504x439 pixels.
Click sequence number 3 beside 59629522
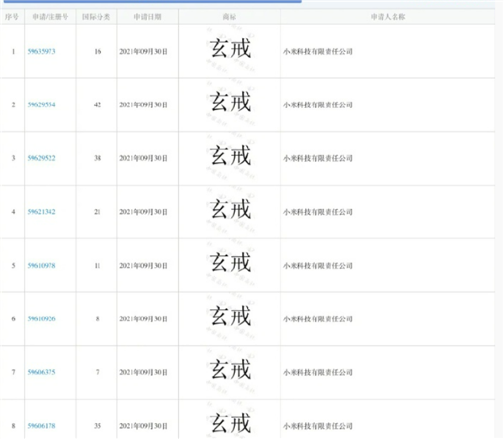[x=13, y=158]
